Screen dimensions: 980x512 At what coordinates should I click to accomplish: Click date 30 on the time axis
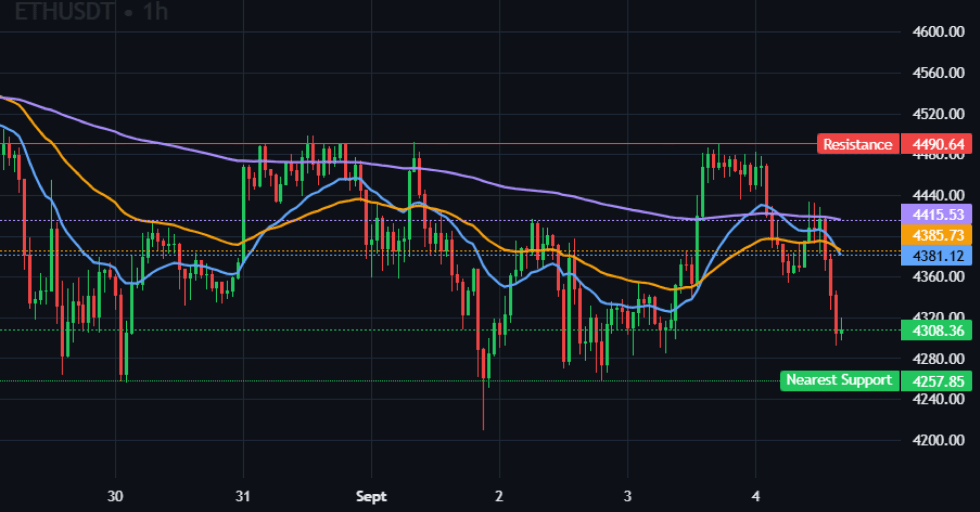[x=115, y=496]
